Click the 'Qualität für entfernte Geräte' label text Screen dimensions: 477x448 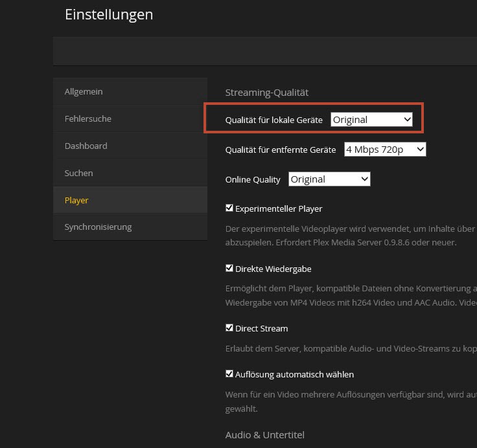point(280,150)
